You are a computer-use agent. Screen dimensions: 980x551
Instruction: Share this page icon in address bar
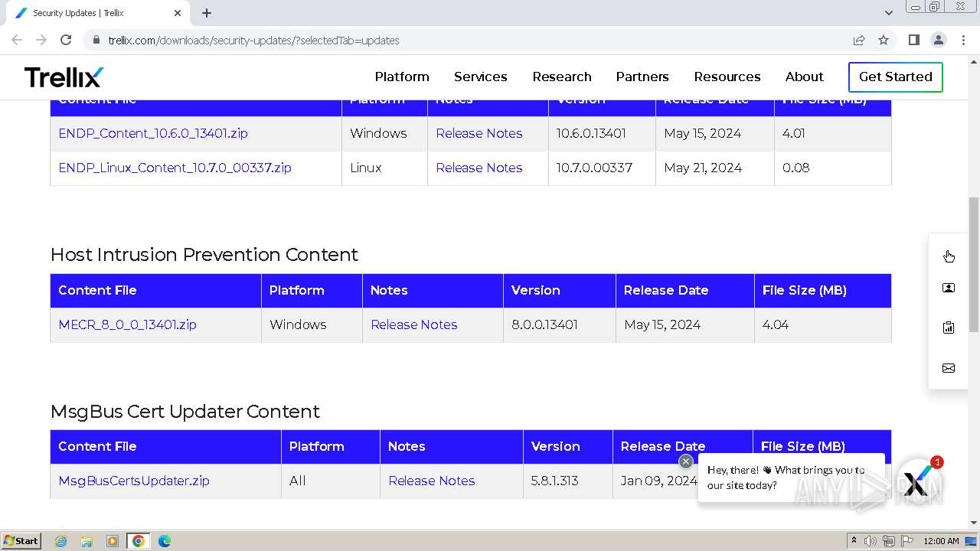(x=859, y=40)
